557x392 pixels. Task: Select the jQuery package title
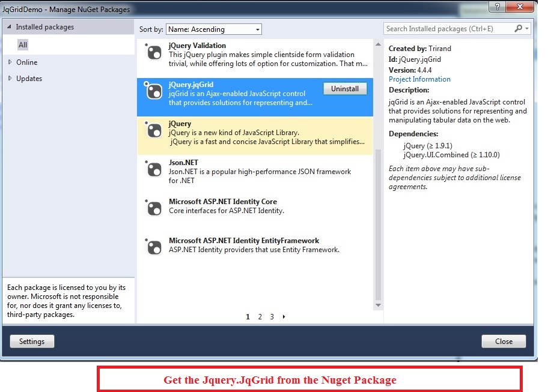pos(180,124)
